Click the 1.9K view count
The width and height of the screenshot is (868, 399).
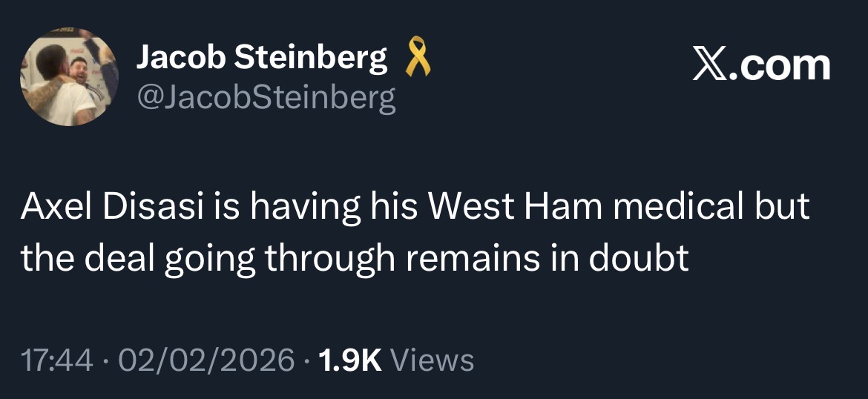349,360
